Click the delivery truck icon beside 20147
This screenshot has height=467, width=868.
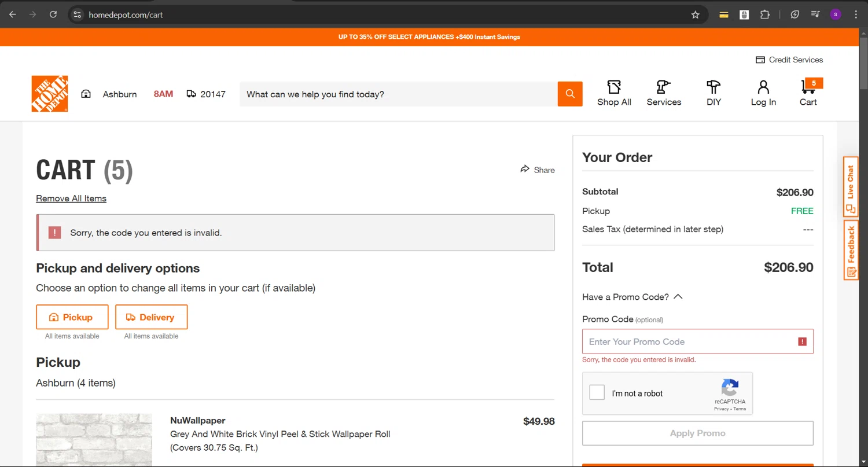tap(192, 94)
